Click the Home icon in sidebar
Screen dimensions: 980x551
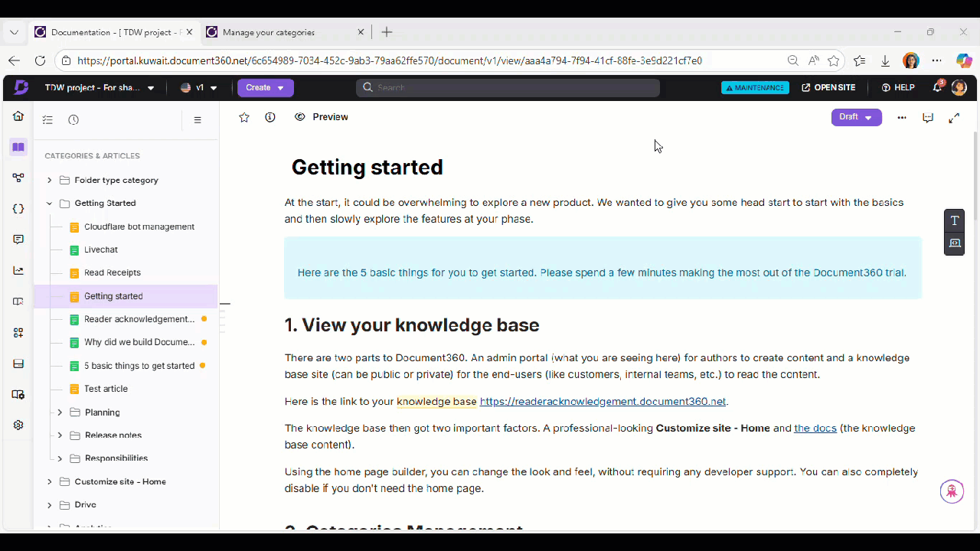click(x=18, y=116)
